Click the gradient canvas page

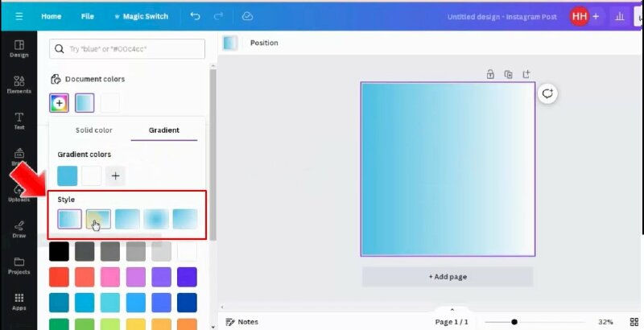click(x=448, y=169)
